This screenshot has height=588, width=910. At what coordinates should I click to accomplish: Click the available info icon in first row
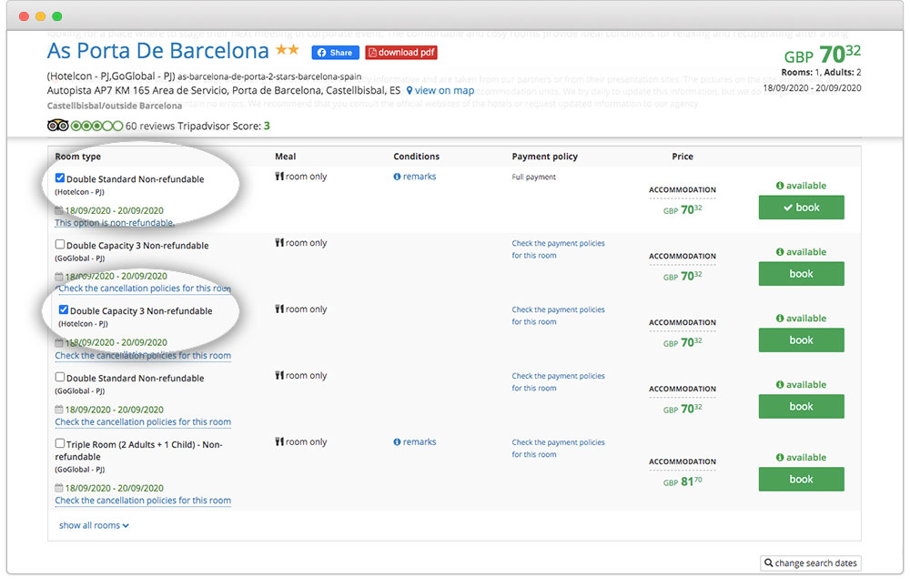[780, 186]
